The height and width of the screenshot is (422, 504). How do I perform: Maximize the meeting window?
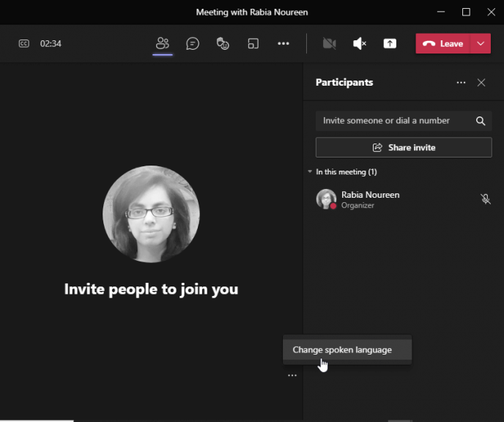(x=466, y=12)
